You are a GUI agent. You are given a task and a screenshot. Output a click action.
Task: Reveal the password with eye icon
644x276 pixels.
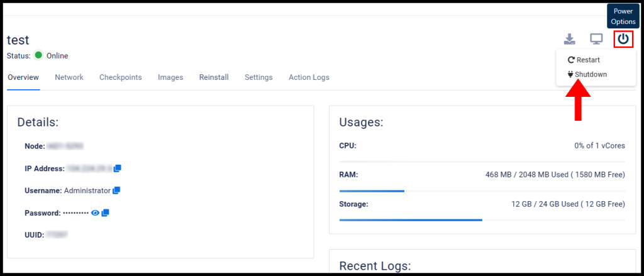point(96,213)
